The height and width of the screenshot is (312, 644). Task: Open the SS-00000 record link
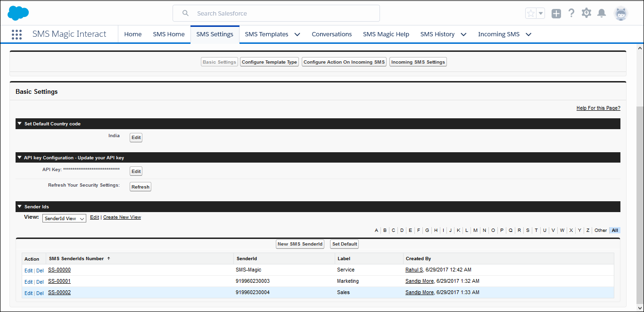pos(59,270)
